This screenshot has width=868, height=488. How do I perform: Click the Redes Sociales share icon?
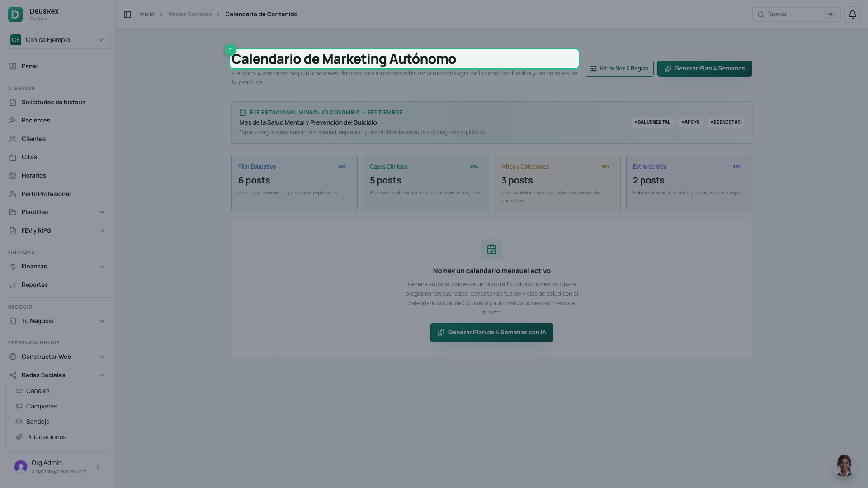click(x=13, y=375)
